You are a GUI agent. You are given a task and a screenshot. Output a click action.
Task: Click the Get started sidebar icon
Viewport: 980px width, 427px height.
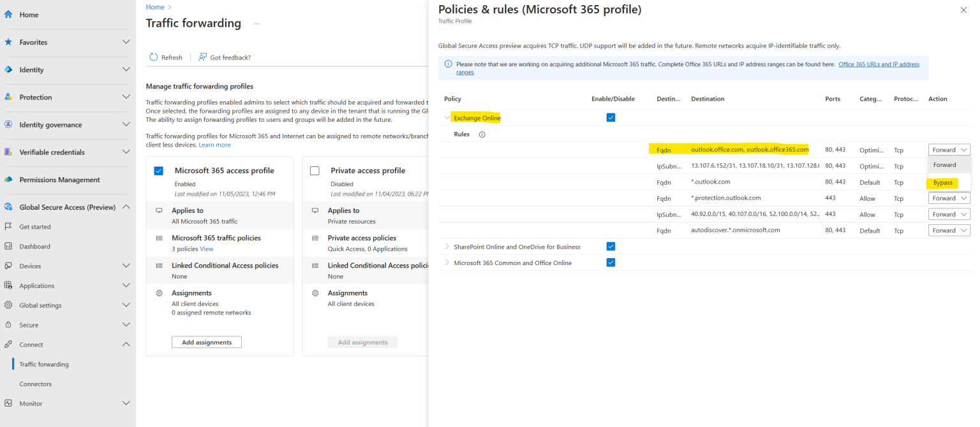[10, 226]
